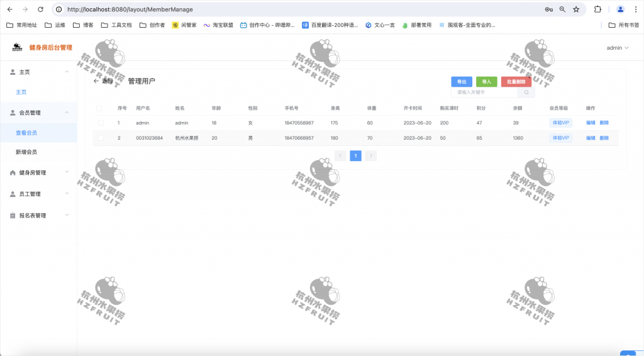Image resolution: width=644 pixels, height=356 pixels.
Task: Go back with browser back arrow
Action: [10, 9]
